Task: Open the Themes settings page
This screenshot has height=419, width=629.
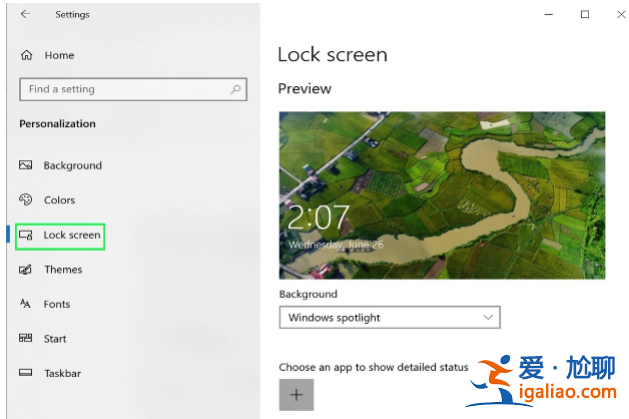Action: click(63, 269)
